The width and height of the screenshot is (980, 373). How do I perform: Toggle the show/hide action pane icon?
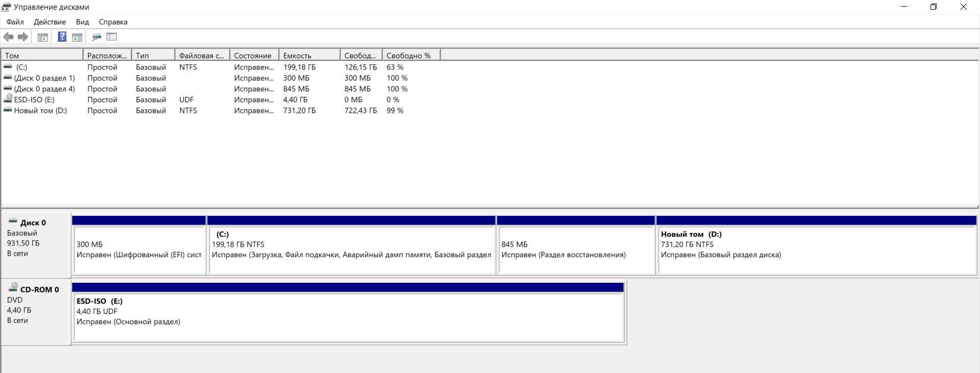(77, 37)
